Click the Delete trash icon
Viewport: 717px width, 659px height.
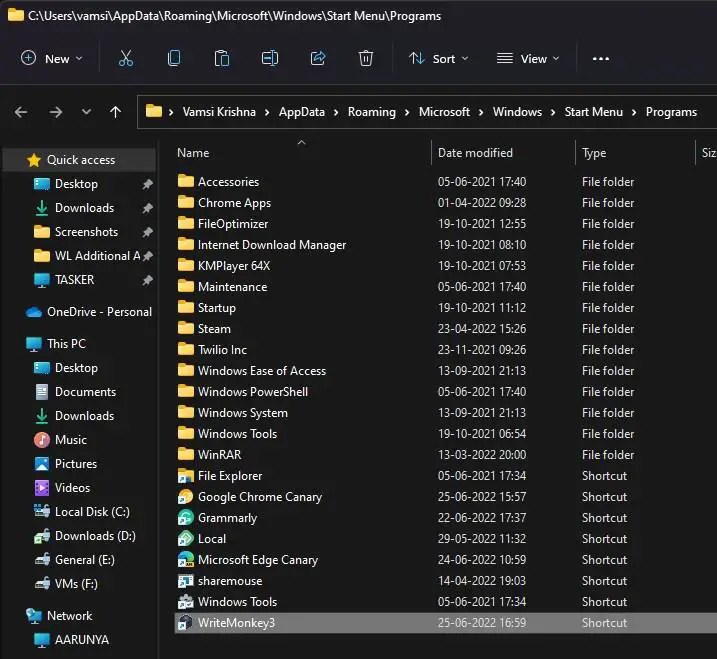(x=366, y=59)
